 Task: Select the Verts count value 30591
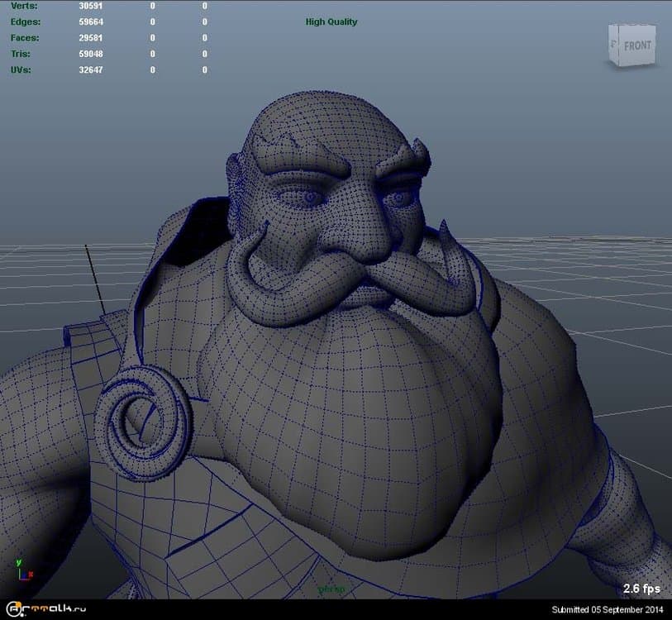pos(90,6)
